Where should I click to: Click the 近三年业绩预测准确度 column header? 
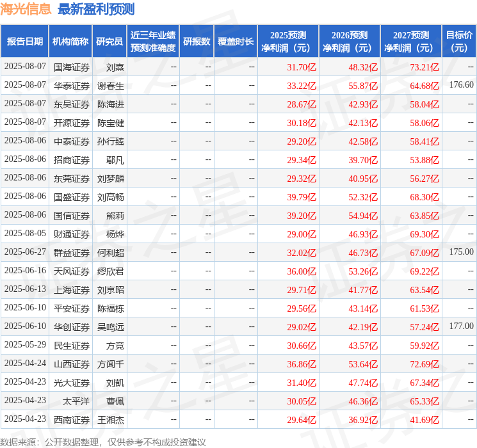(x=152, y=42)
